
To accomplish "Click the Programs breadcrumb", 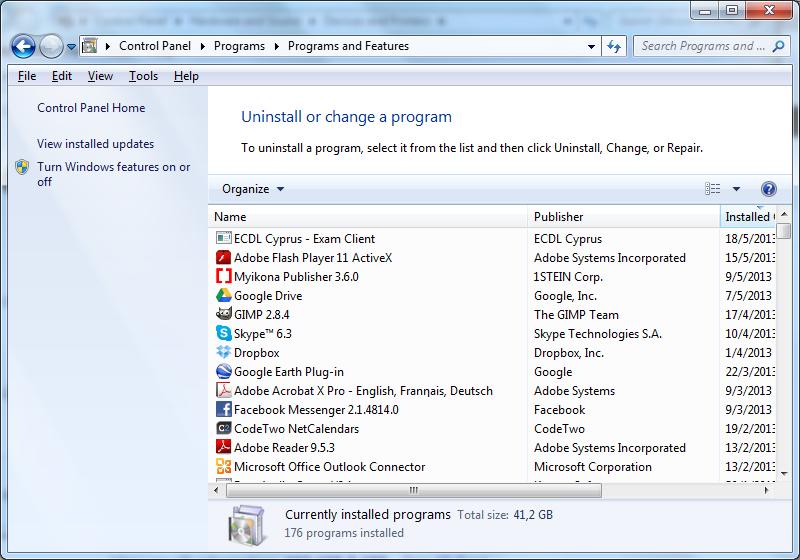I will 239,46.
